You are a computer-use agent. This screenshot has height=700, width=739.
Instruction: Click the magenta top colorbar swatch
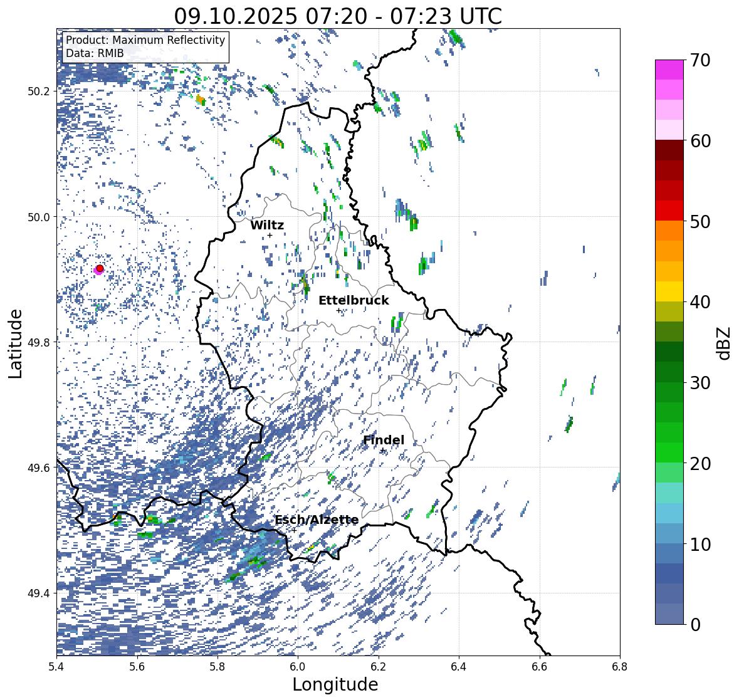click(x=669, y=70)
